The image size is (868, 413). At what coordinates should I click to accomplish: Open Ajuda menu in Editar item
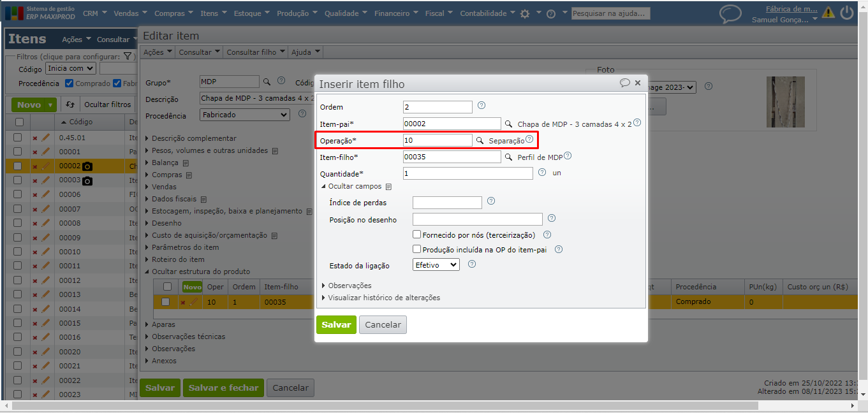click(305, 52)
